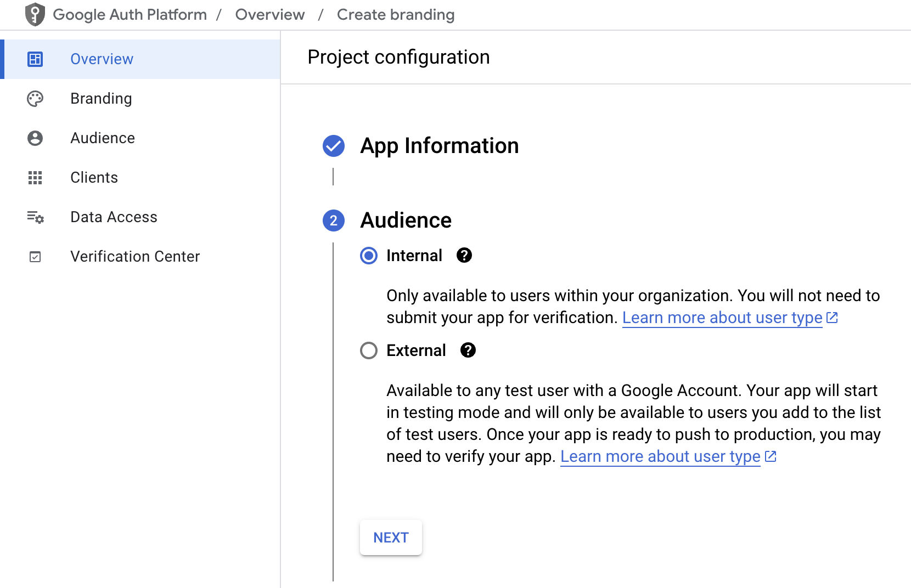The width and height of the screenshot is (911, 588).
Task: Go to Verification Center in sidebar
Action: [135, 257]
